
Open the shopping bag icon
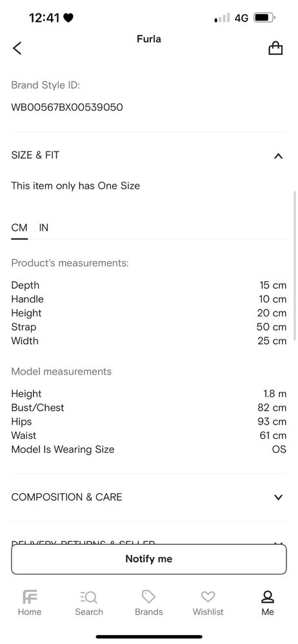(x=275, y=48)
